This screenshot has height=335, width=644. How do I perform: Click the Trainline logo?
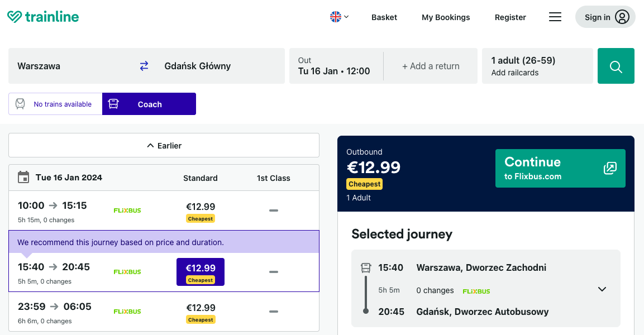tap(43, 17)
